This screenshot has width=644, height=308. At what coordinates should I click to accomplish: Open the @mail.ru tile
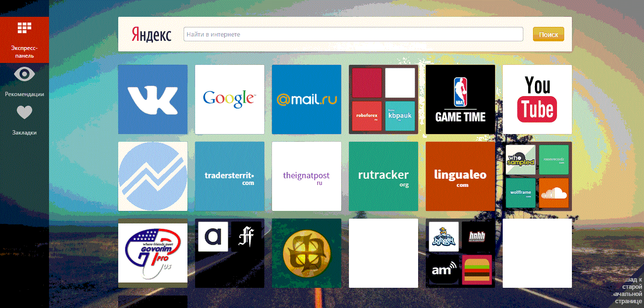(x=307, y=99)
